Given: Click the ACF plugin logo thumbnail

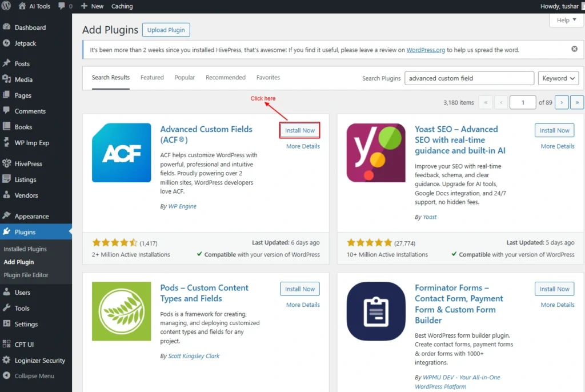Looking at the screenshot, I should [122, 153].
